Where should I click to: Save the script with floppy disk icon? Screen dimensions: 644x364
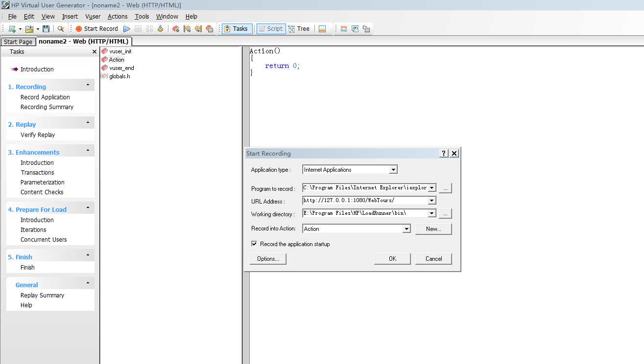[x=46, y=29]
